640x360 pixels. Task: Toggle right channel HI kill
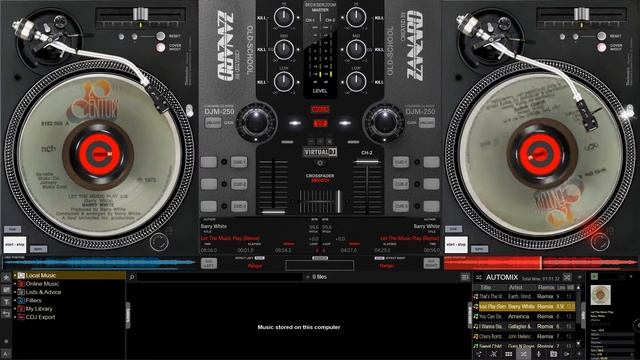(x=379, y=18)
